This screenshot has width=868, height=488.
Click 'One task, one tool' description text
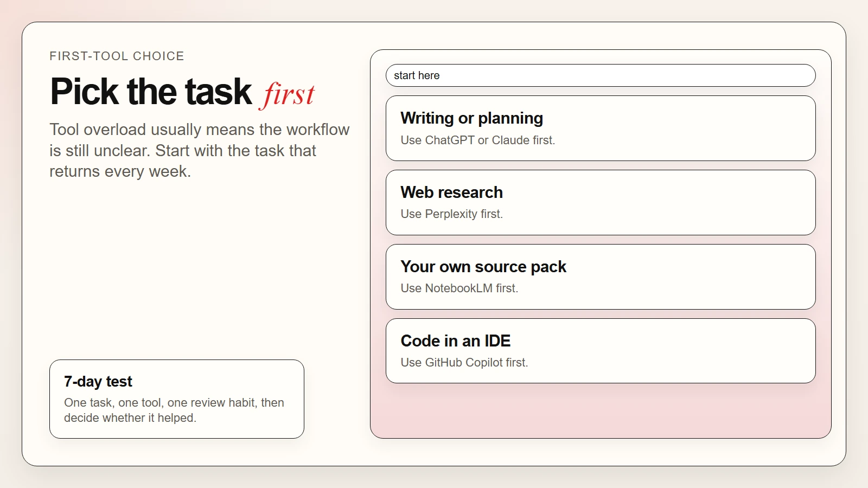pos(174,410)
